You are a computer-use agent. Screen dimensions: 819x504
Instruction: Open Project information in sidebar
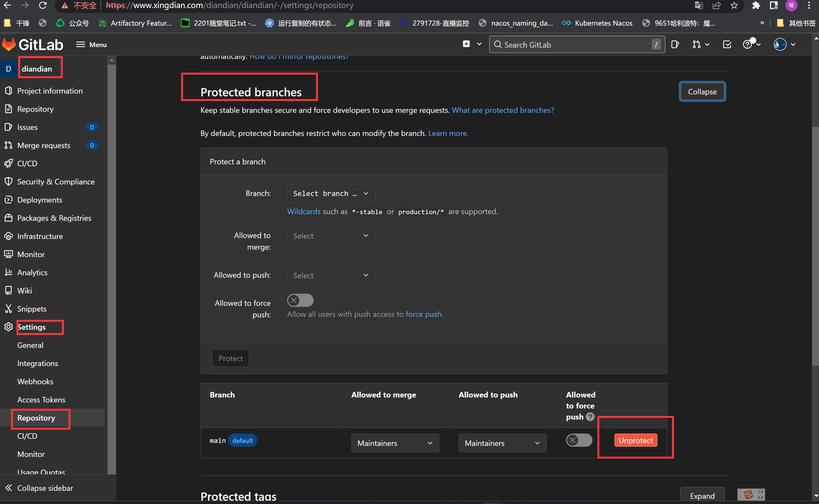coord(50,91)
